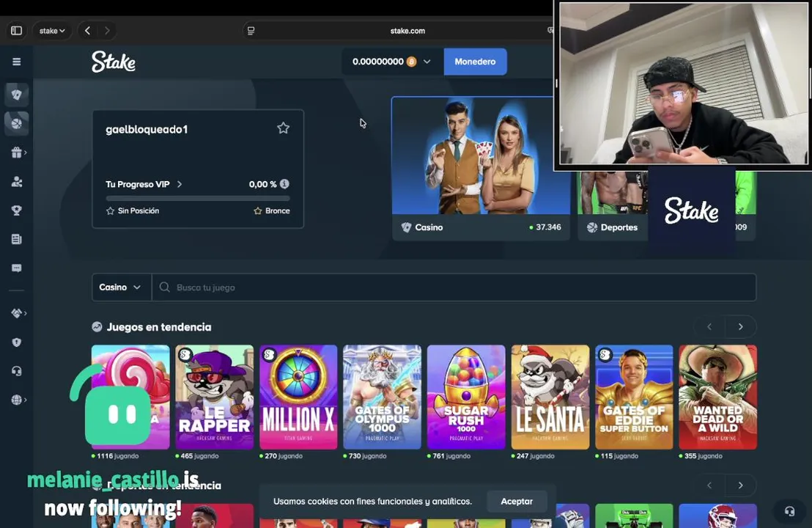Show previous trending games with left arrow
The width and height of the screenshot is (812, 528).
709,326
